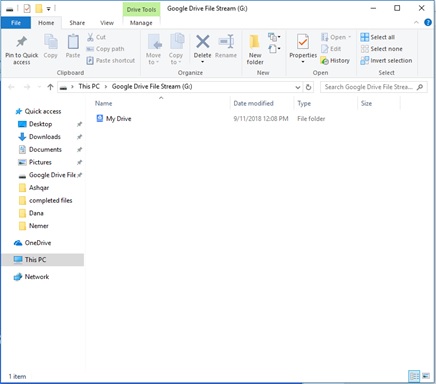Switch to Details view icon
Viewport: 436px width, 384px height.
[414, 376]
